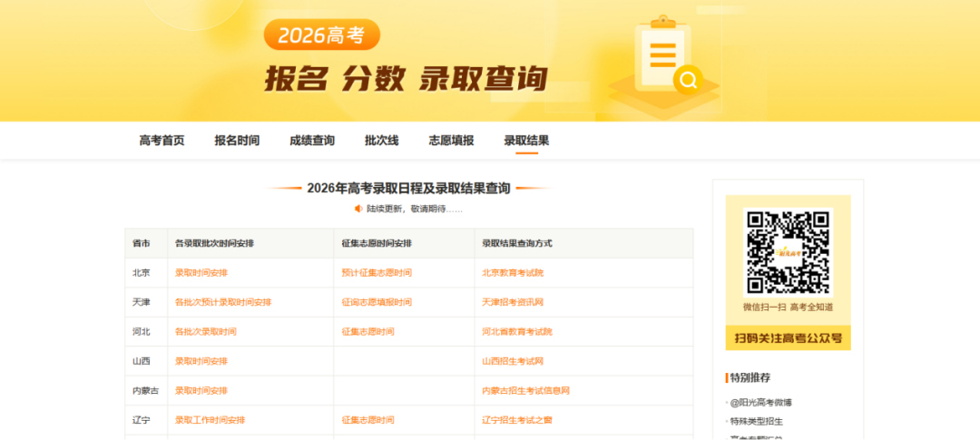Screen dimensions: 980x440
Task: Open 北京 录取时间安排 link
Action: pyautogui.click(x=201, y=273)
